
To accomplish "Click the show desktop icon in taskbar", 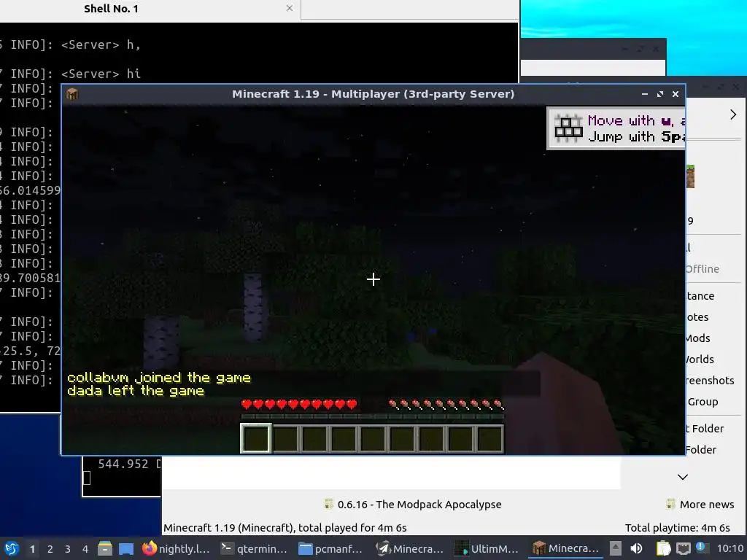I will point(126,548).
